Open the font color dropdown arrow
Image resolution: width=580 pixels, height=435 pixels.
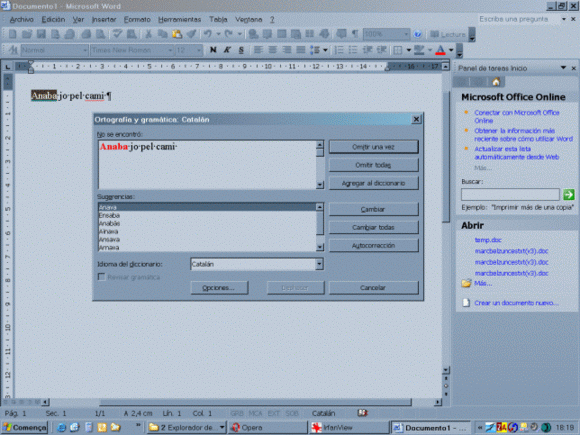451,50
